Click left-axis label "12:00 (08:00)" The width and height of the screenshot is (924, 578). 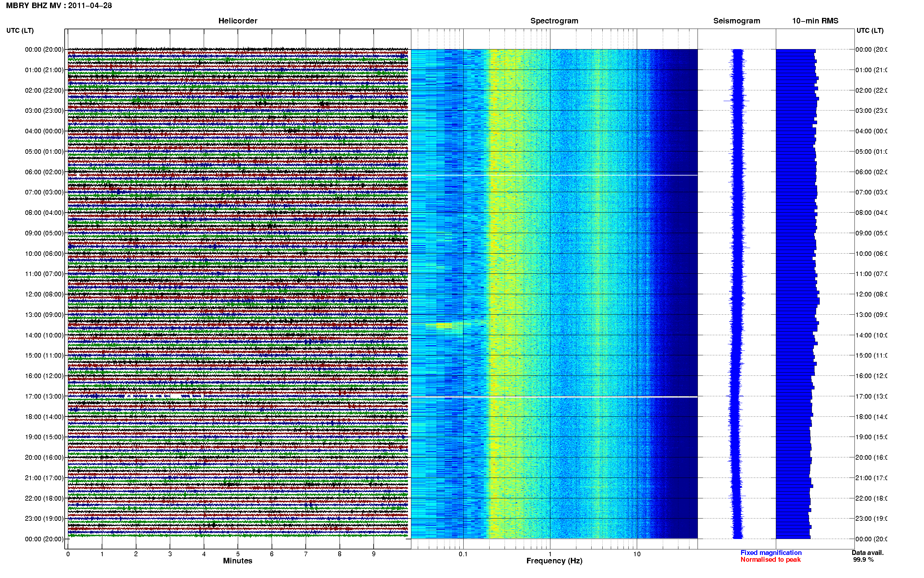coord(44,294)
